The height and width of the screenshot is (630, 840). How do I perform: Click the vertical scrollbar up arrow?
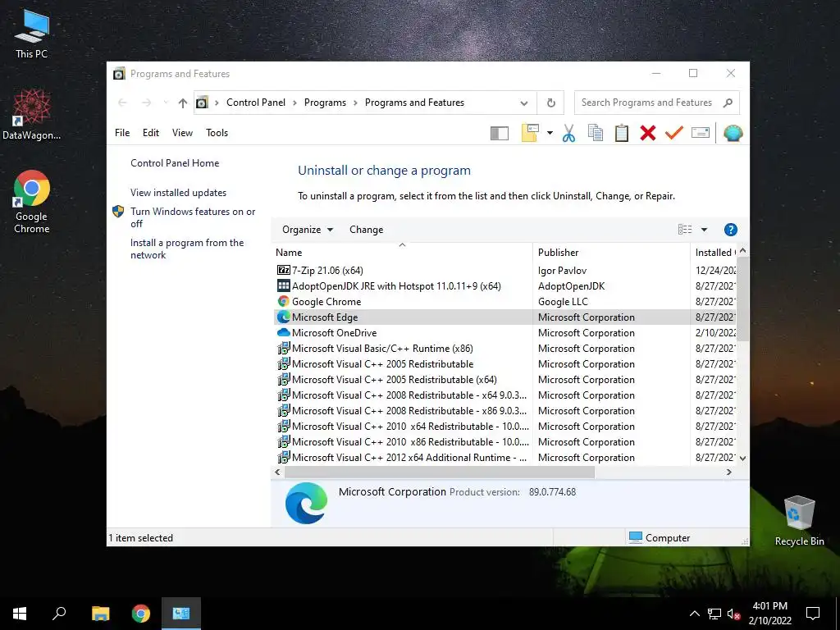742,251
